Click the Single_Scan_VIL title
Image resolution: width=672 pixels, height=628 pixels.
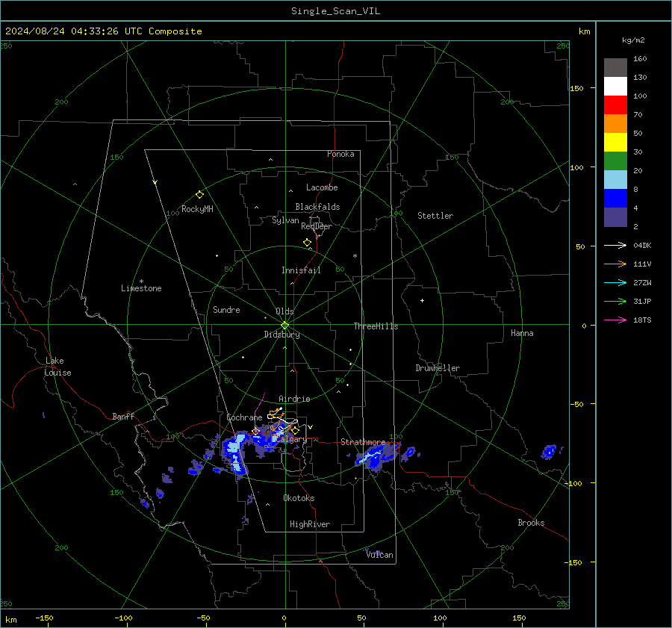(x=335, y=11)
